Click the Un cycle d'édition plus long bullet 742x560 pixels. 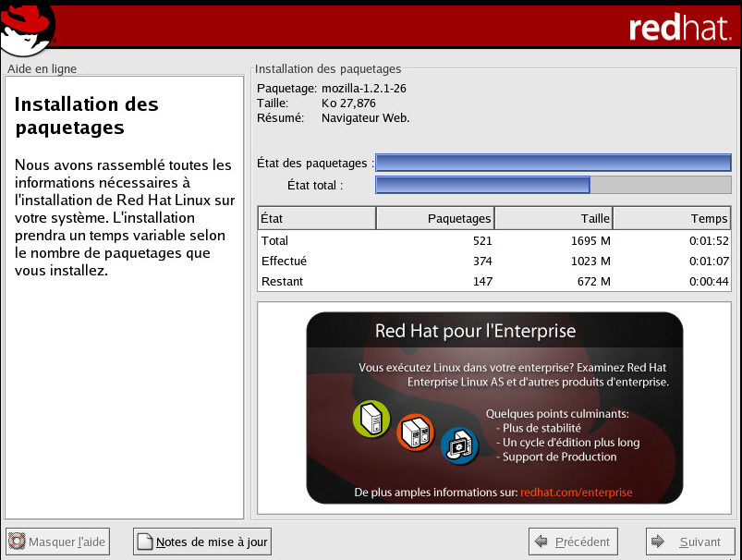tap(568, 443)
